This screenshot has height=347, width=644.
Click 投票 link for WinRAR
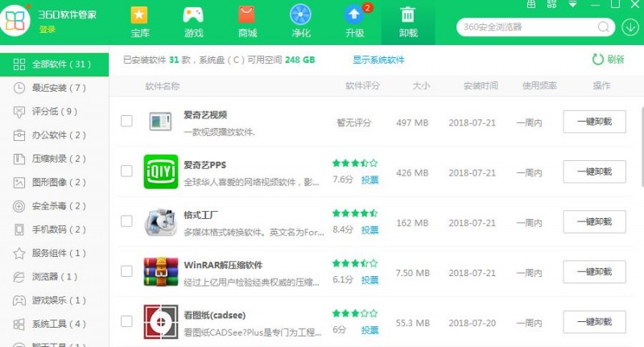369,280
